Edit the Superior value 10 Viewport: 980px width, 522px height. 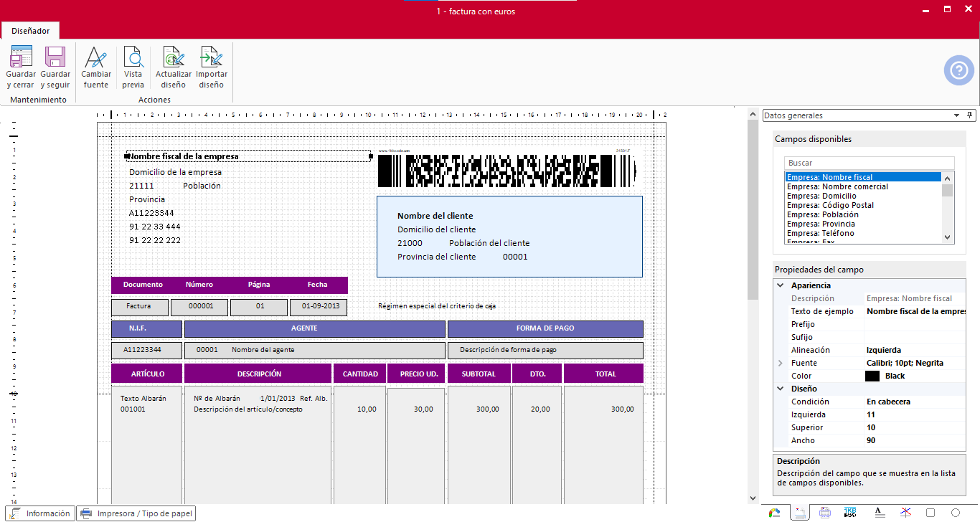pyautogui.click(x=915, y=427)
